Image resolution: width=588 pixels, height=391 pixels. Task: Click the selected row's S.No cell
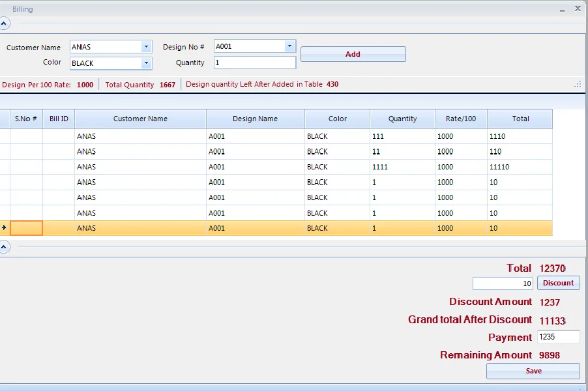point(26,228)
